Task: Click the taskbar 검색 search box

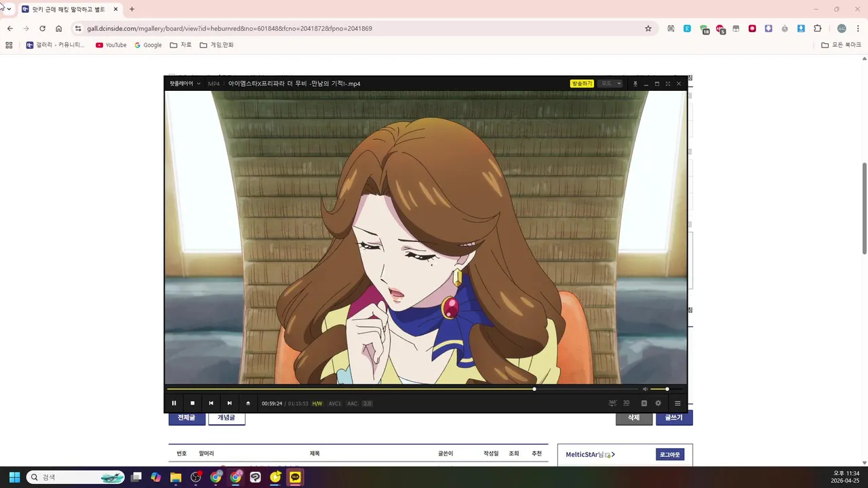Action: click(76, 477)
